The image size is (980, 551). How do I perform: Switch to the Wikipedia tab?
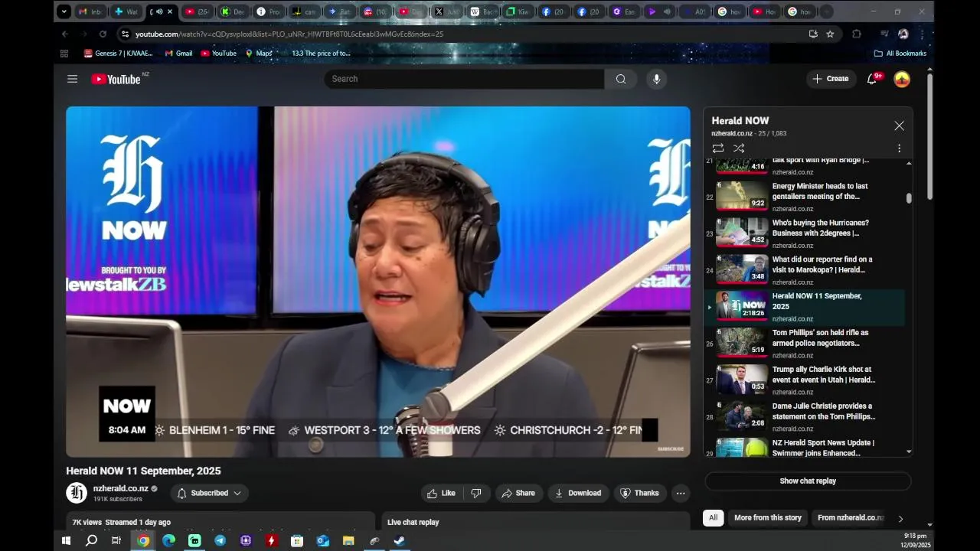482,11
